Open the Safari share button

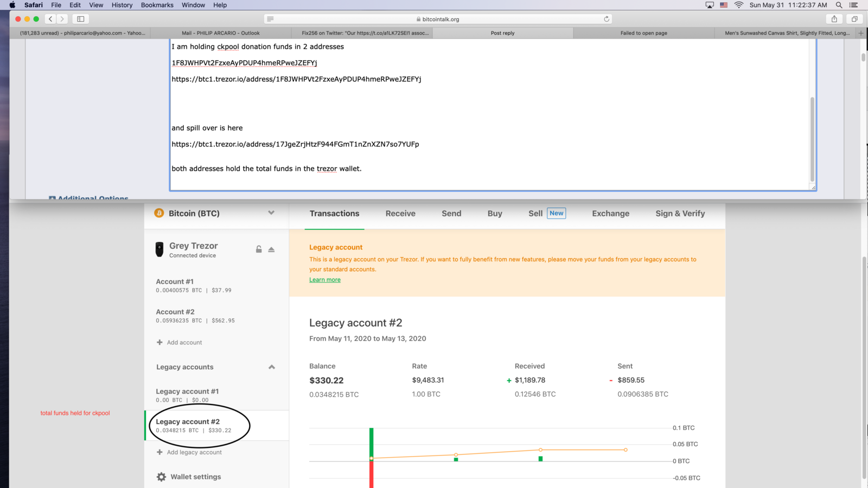[834, 19]
